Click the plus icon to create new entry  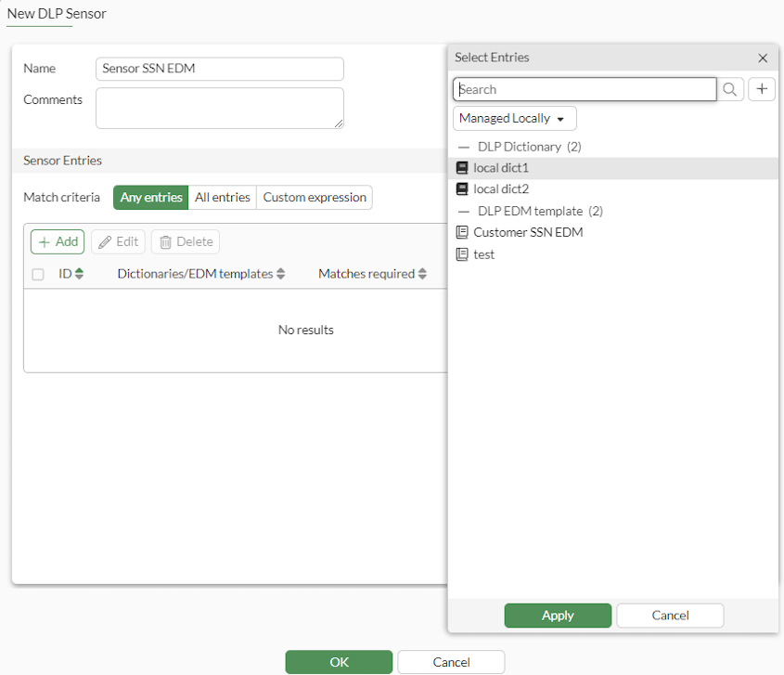pos(762,89)
